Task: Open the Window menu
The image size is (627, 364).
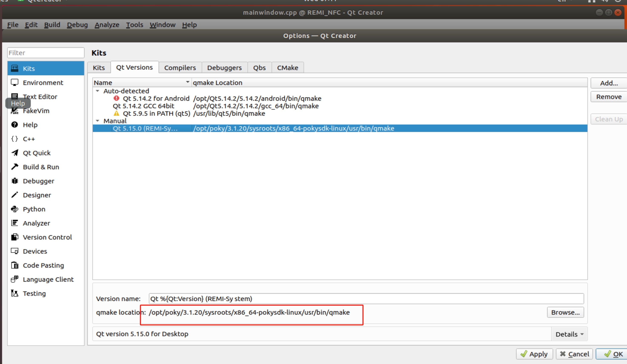Action: (163, 25)
